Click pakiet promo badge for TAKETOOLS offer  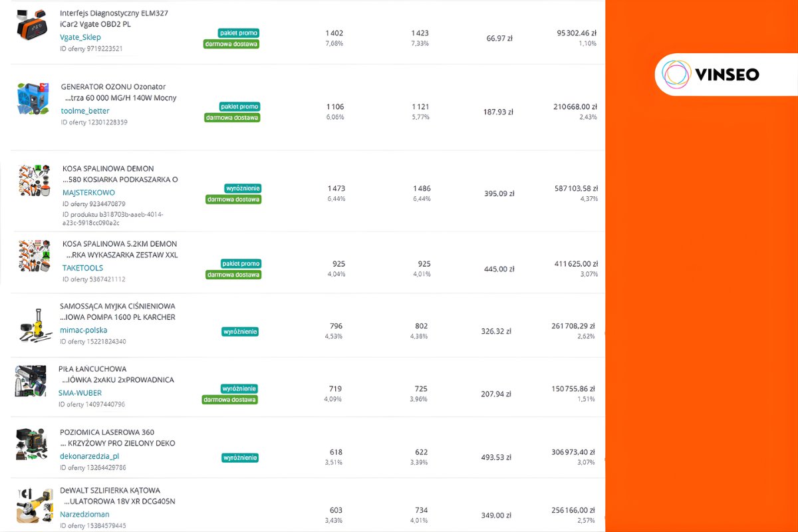click(x=241, y=263)
